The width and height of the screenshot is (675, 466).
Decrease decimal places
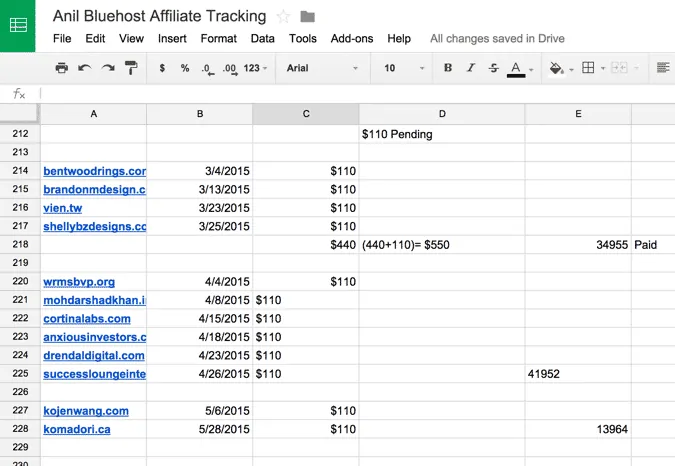[208, 69]
